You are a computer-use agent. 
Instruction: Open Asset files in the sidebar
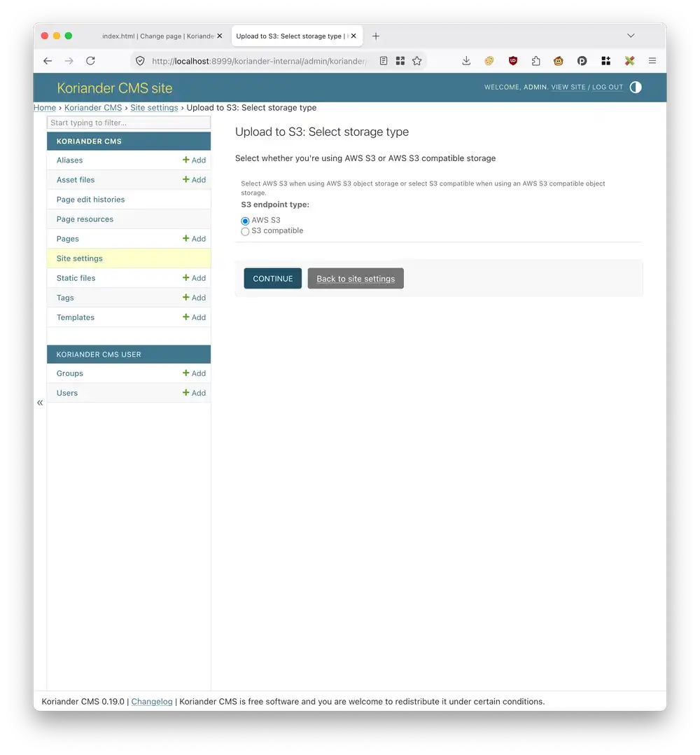coord(76,180)
